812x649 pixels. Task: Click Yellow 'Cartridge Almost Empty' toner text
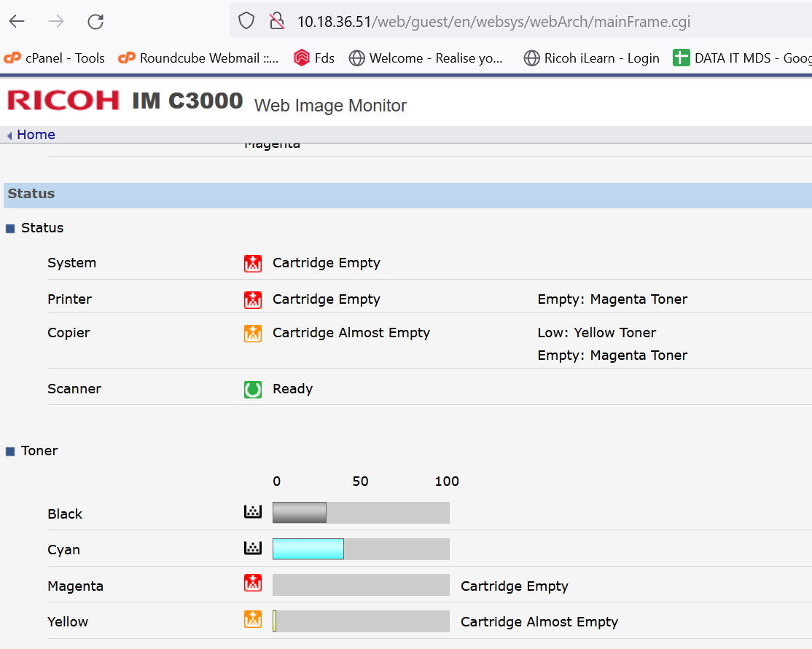click(x=539, y=621)
